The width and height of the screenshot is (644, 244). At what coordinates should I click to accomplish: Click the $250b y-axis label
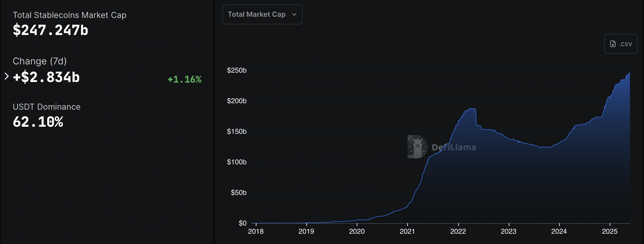pos(236,71)
